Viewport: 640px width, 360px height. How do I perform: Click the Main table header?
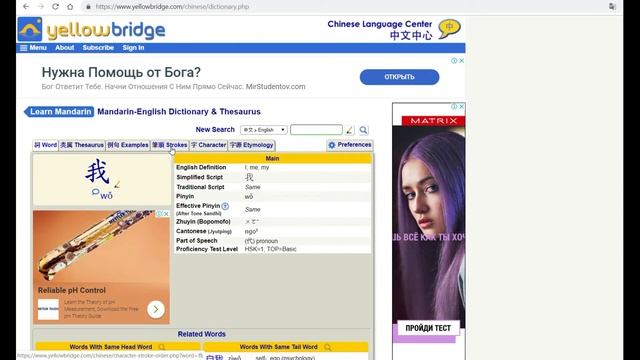[x=273, y=158]
